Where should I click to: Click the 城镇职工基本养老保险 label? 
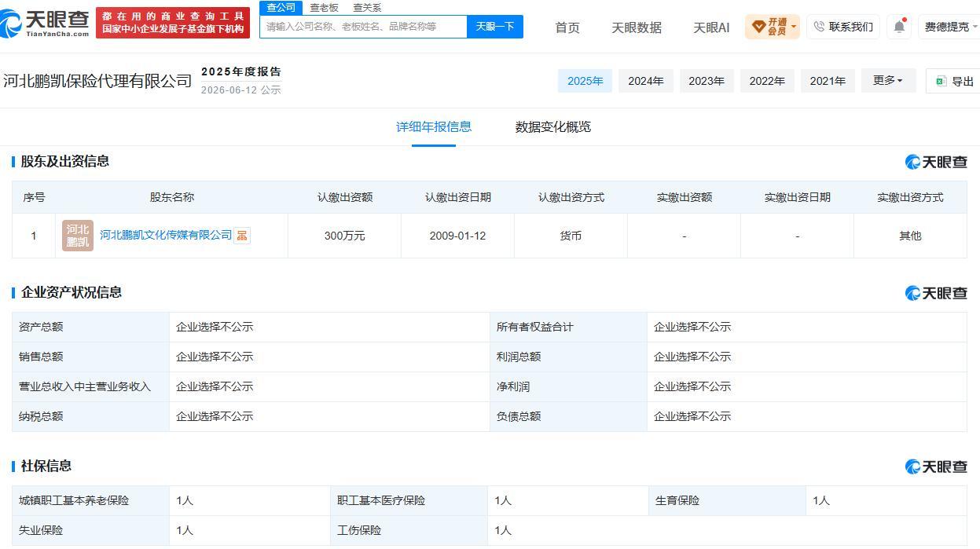74,500
